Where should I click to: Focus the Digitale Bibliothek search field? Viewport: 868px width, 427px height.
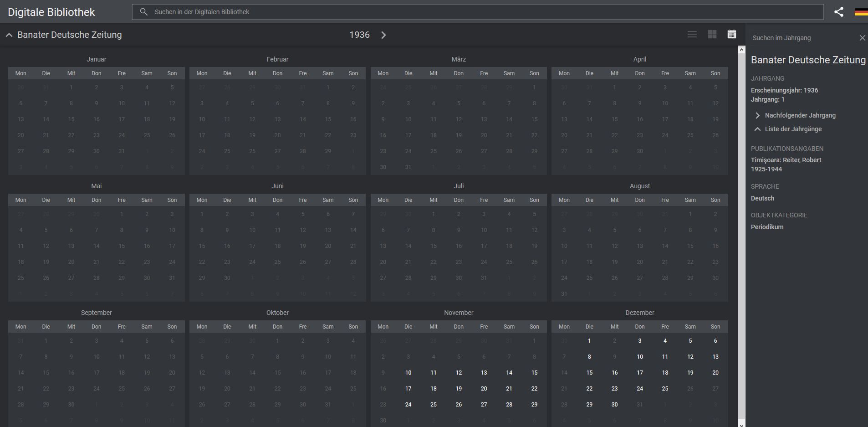point(478,12)
